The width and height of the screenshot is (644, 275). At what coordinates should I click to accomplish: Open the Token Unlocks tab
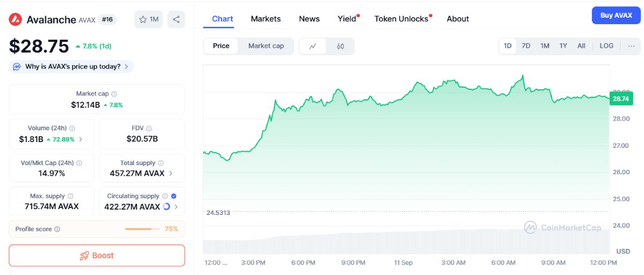point(402,19)
